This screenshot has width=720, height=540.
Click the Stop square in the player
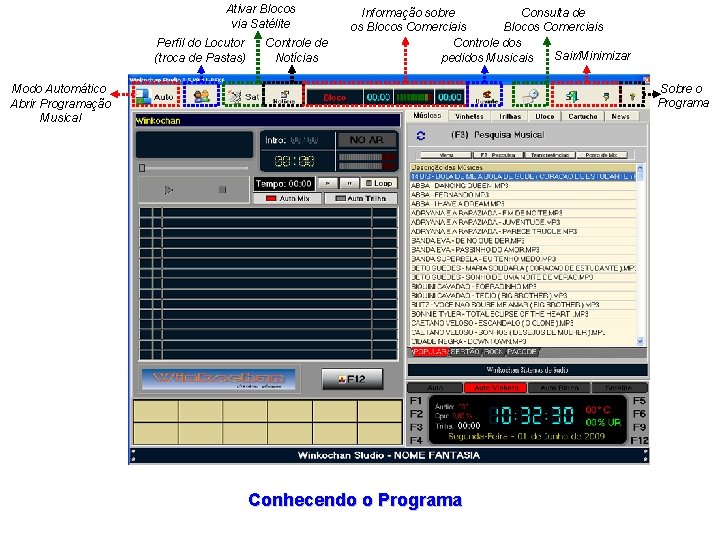coord(222,190)
